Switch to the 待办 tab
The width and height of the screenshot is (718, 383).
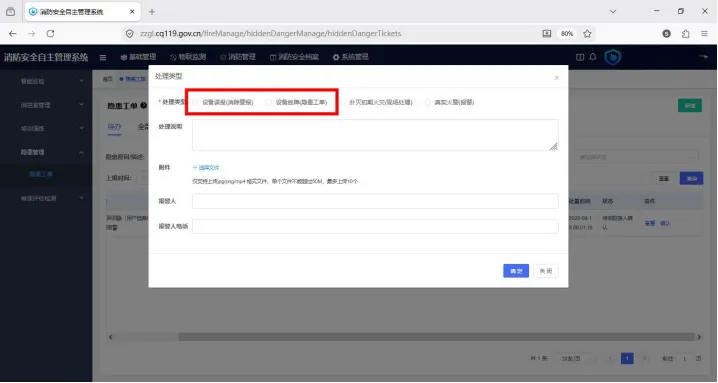(114, 127)
